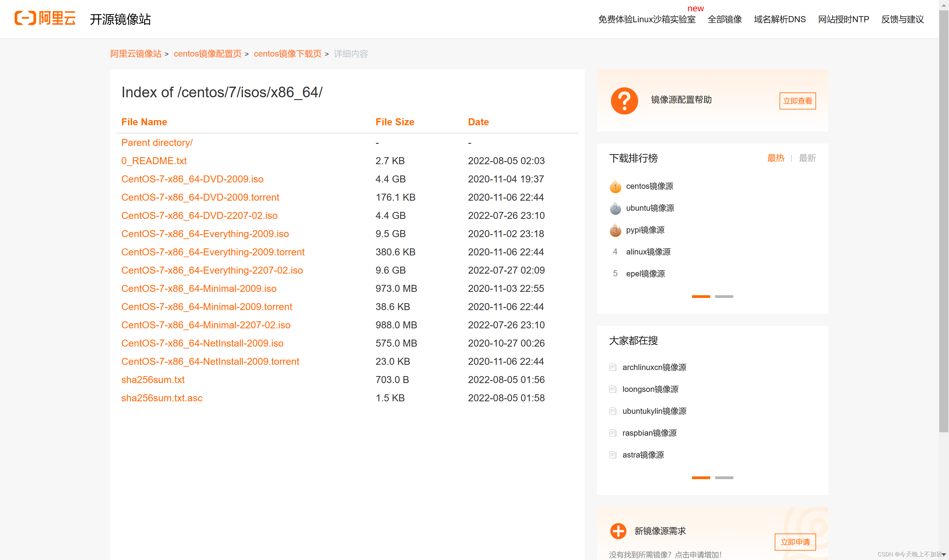
Task: Switch ranking list to 最新
Action: click(x=807, y=158)
